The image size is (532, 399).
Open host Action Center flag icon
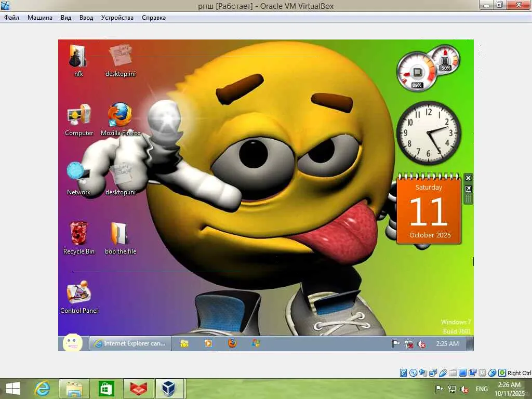point(438,389)
